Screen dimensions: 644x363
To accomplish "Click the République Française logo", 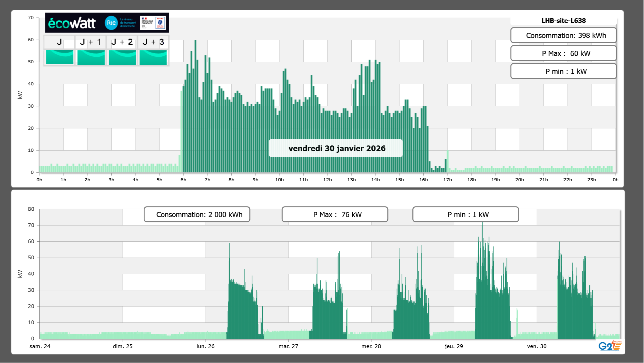I will pyautogui.click(x=147, y=23).
